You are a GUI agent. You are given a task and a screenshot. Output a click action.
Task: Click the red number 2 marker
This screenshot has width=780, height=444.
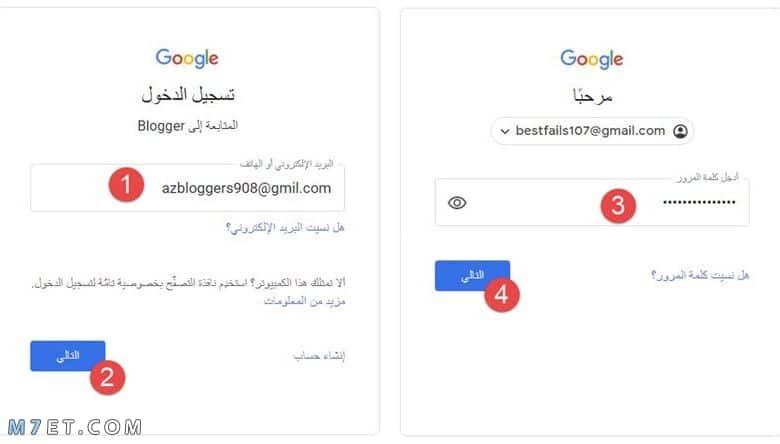pyautogui.click(x=107, y=377)
